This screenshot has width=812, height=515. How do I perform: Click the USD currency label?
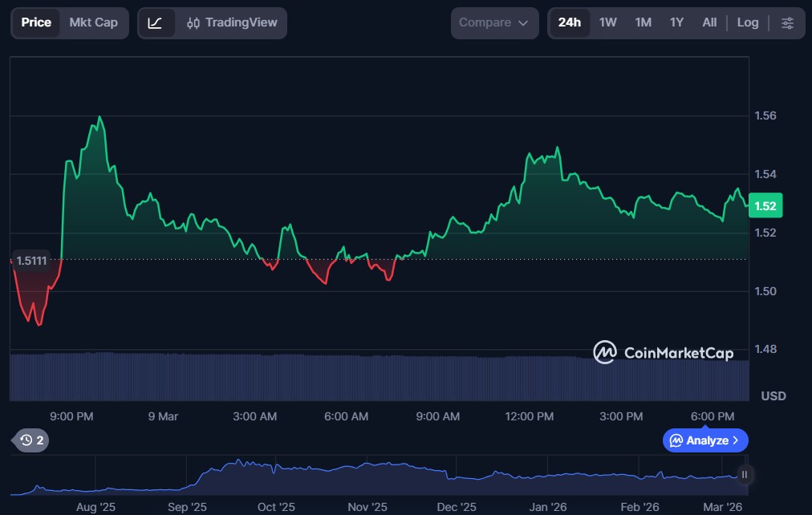pyautogui.click(x=773, y=396)
